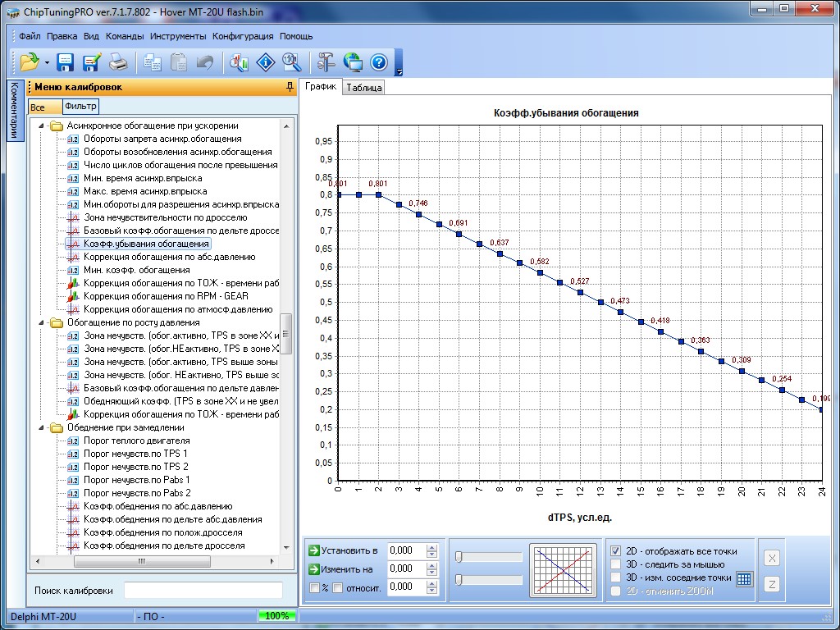Click the blue question mark help icon

pyautogui.click(x=378, y=62)
